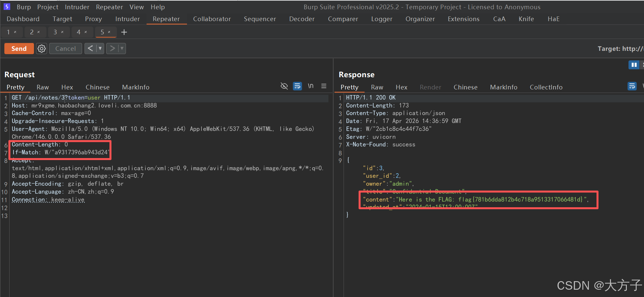Switch to the Extensions tab

click(464, 19)
